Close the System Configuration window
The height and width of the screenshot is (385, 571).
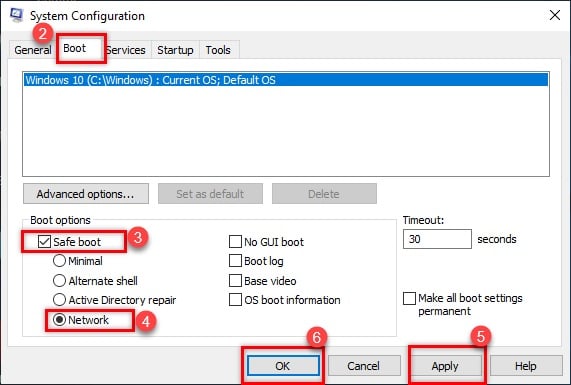click(x=555, y=15)
